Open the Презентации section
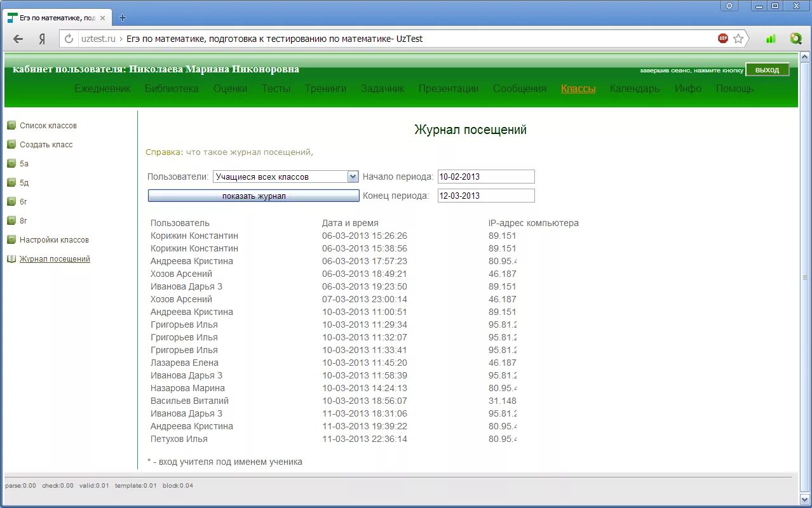This screenshot has width=812, height=508. point(449,89)
